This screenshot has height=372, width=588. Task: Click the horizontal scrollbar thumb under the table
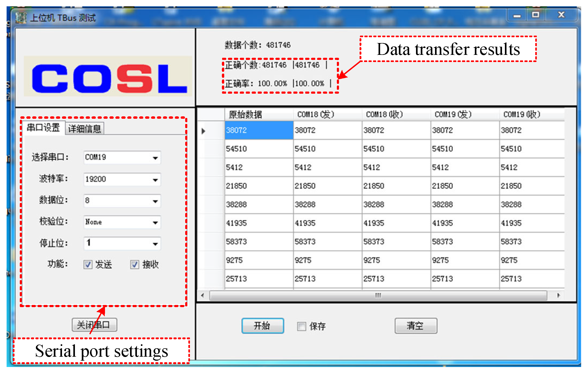click(x=378, y=295)
